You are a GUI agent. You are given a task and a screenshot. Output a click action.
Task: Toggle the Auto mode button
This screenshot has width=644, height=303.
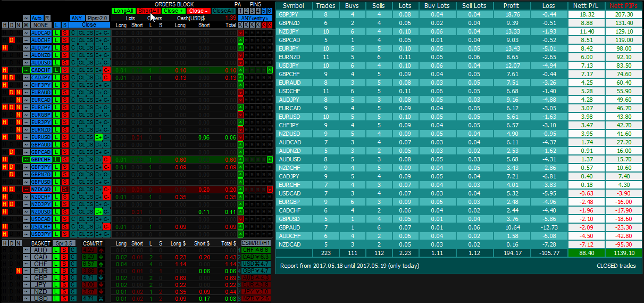(x=37, y=18)
